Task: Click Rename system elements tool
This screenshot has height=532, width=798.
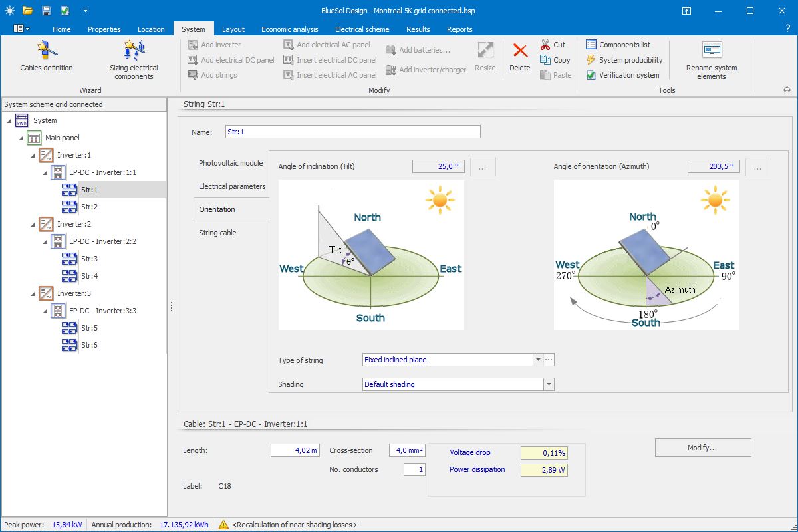Action: [x=712, y=61]
